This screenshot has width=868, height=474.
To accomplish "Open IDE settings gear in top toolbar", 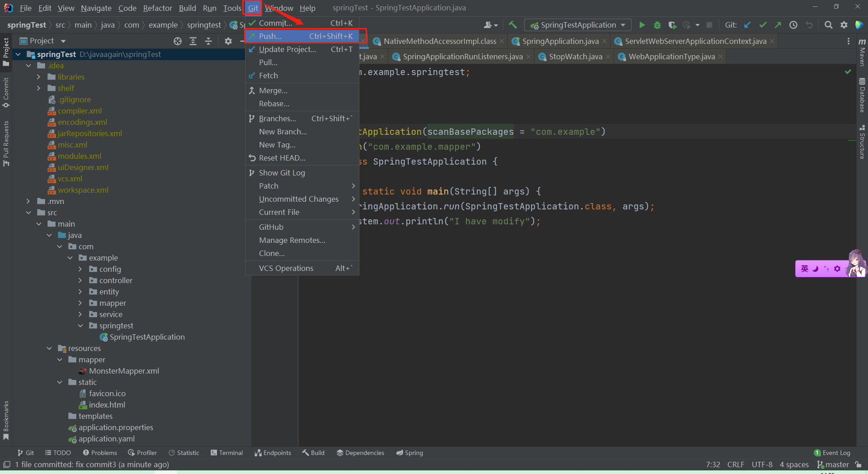I will click(x=844, y=25).
